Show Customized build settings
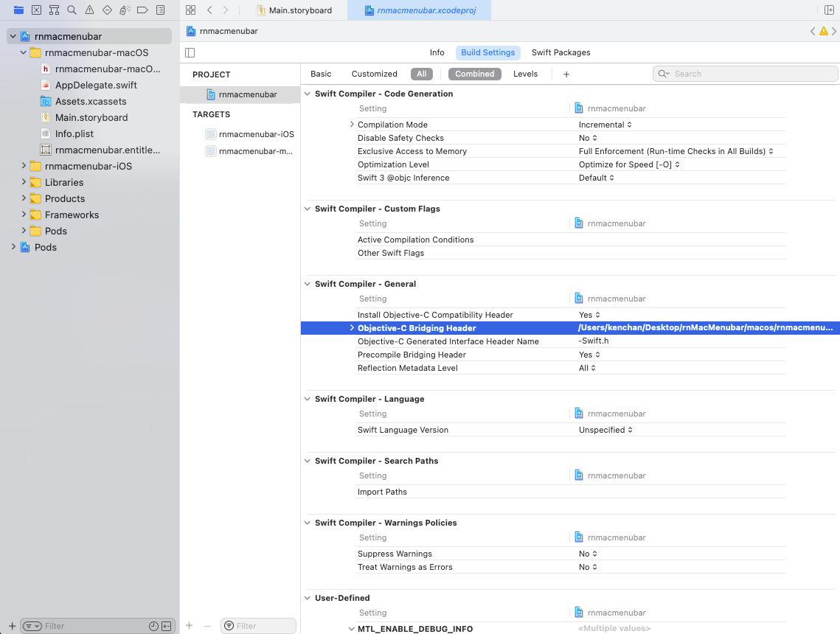The image size is (840, 634). pos(375,74)
